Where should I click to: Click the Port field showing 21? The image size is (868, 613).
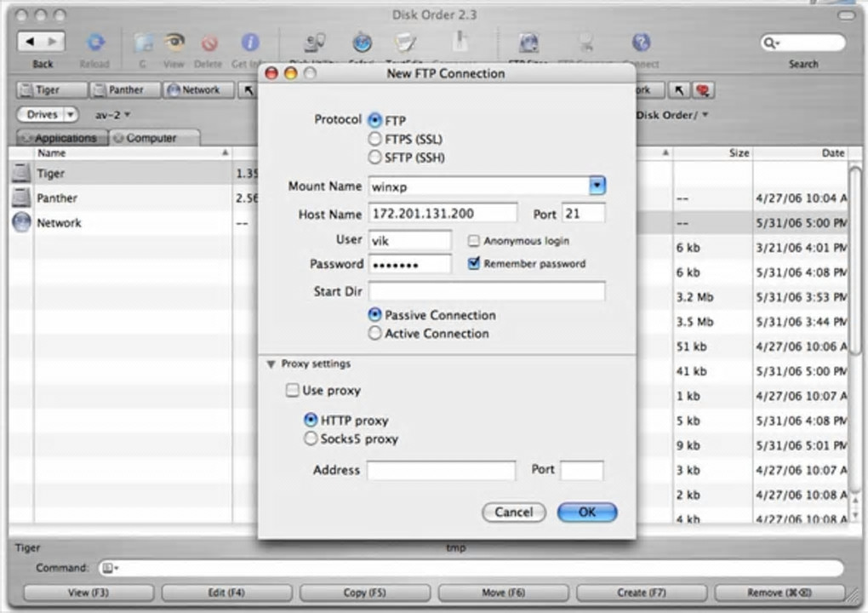tap(584, 213)
